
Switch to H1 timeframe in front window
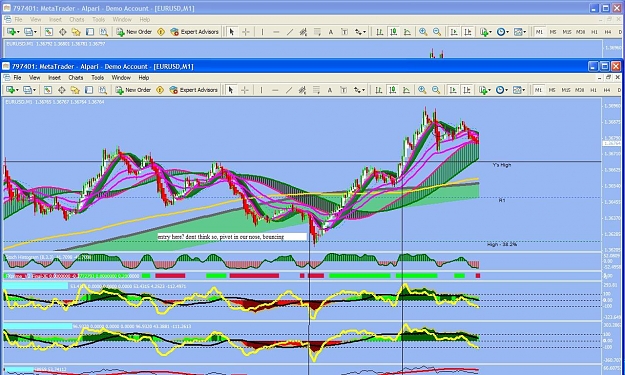[594, 90]
